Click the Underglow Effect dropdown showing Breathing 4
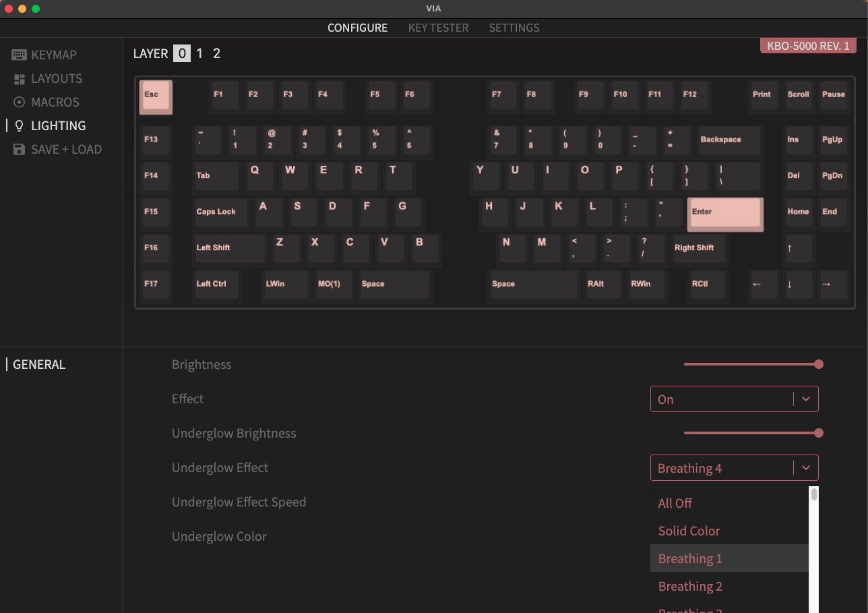This screenshot has height=613, width=868. point(735,468)
